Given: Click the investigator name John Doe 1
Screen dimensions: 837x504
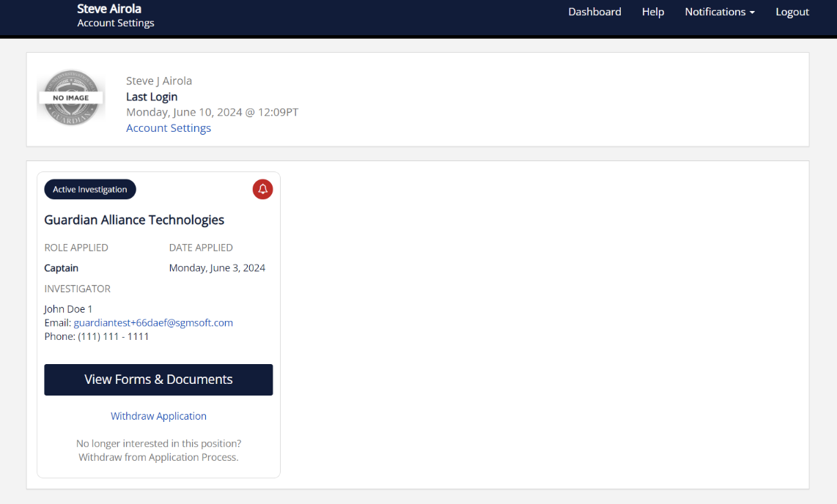Looking at the screenshot, I should 68,308.
